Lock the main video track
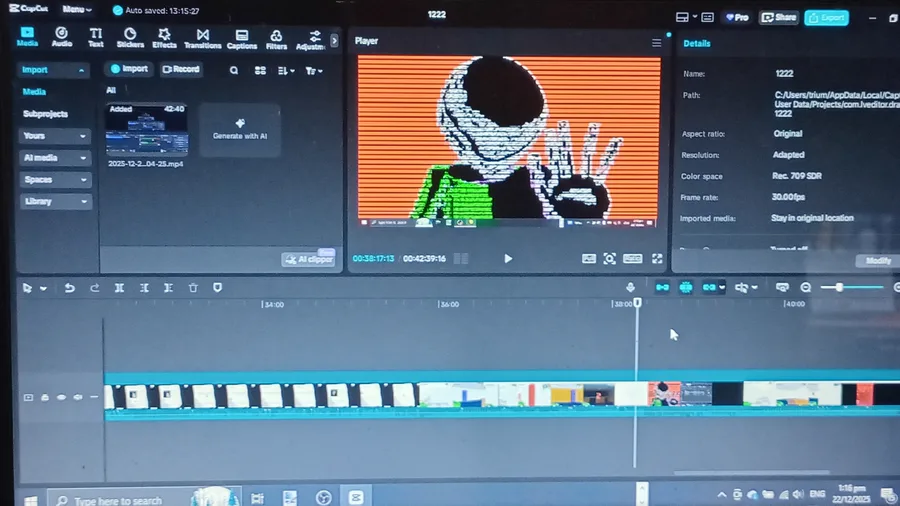Image resolution: width=900 pixels, height=506 pixels. click(45, 397)
